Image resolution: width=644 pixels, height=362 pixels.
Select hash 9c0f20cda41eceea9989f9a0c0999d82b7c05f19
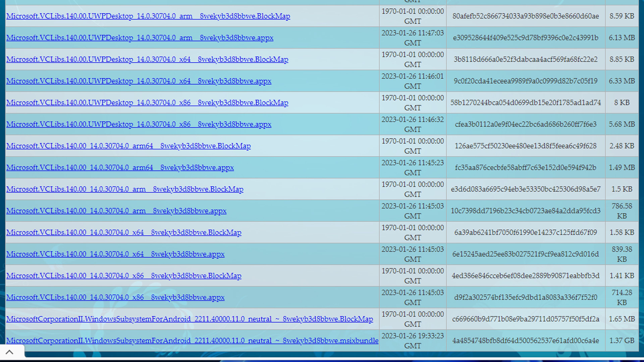tap(525, 81)
